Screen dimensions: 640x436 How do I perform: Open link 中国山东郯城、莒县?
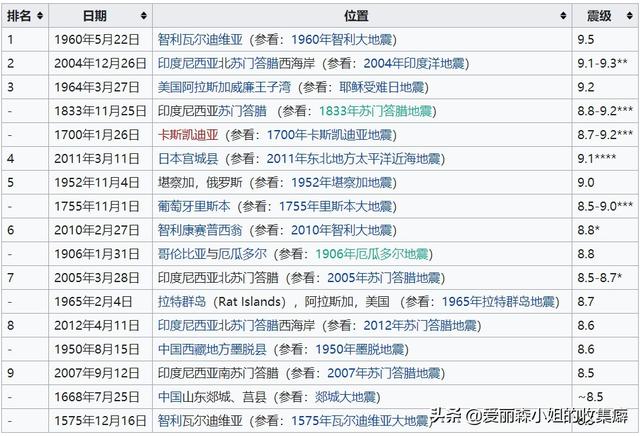click(x=212, y=397)
